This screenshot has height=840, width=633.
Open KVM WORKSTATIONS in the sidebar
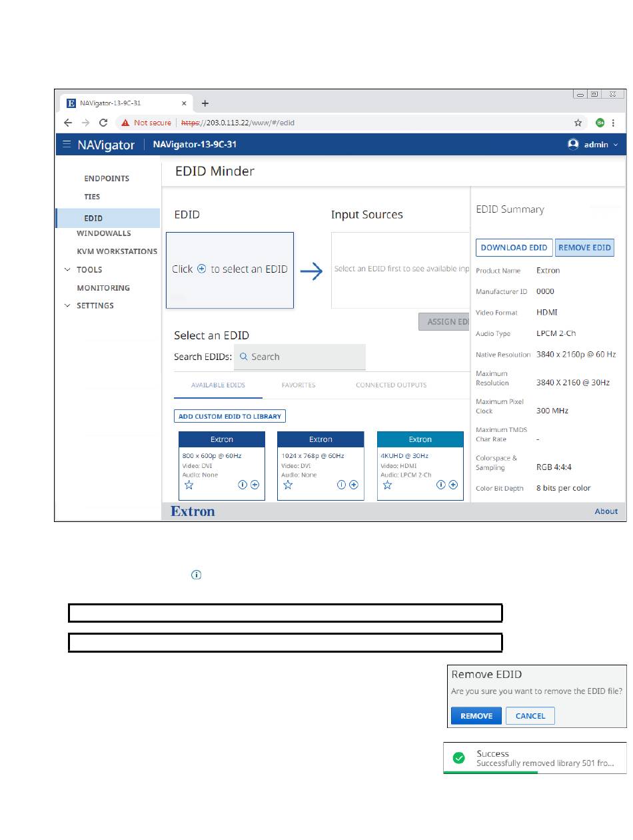(x=117, y=252)
